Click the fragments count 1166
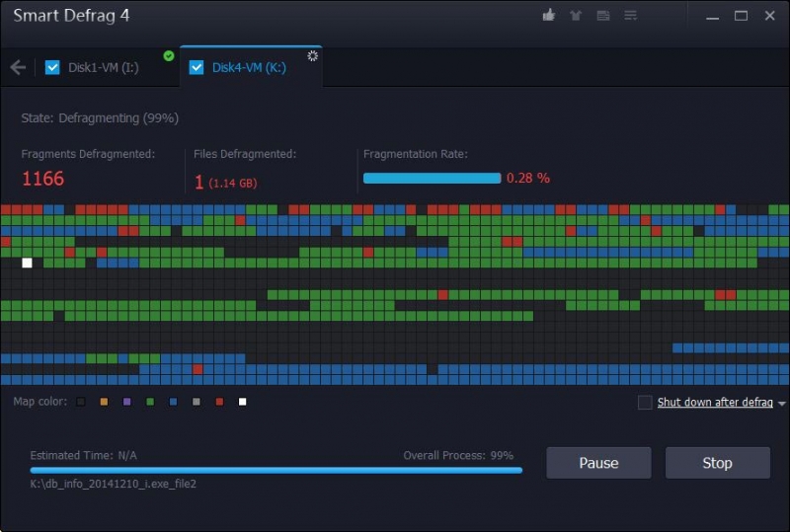 (42, 179)
